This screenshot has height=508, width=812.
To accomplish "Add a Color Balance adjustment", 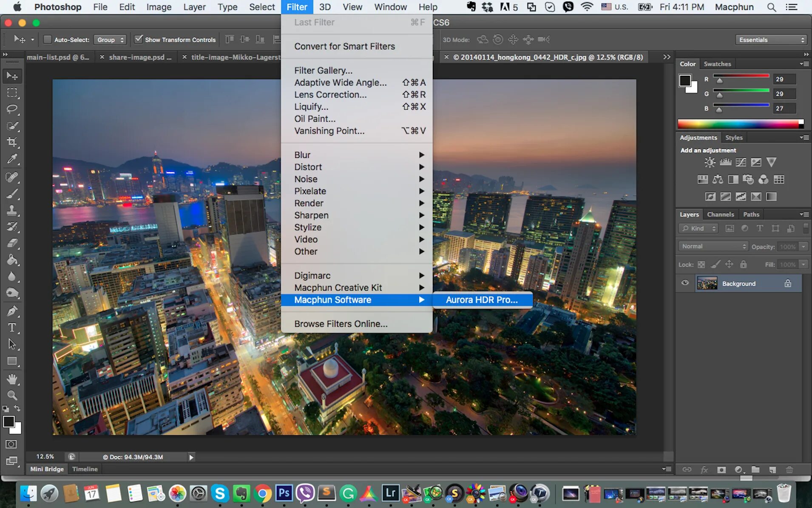I will 718,180.
